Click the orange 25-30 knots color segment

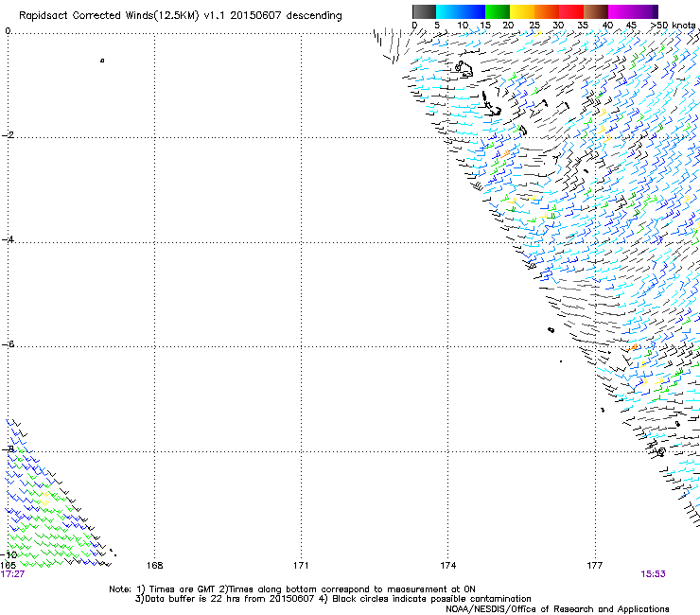pos(547,11)
